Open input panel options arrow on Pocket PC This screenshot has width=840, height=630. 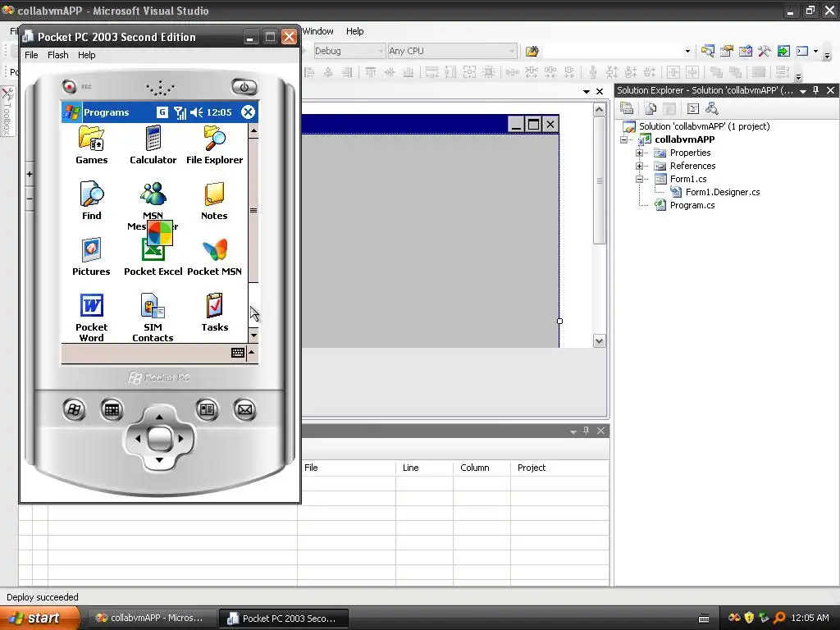(251, 352)
